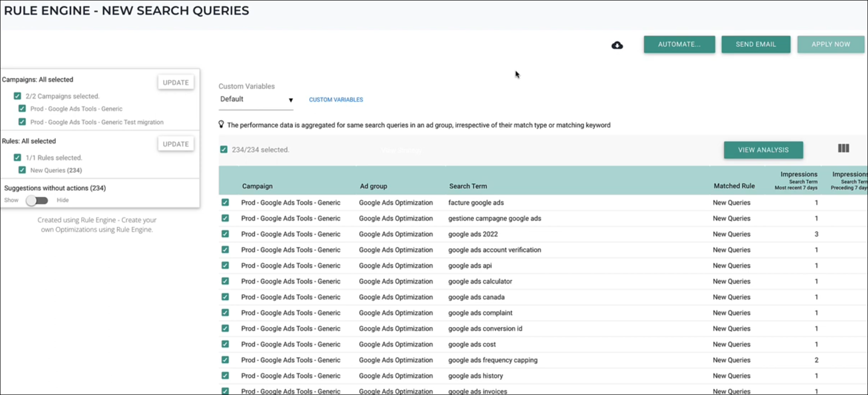Click the search term 'gestione campagne google ads'
The width and height of the screenshot is (868, 395).
tap(495, 218)
